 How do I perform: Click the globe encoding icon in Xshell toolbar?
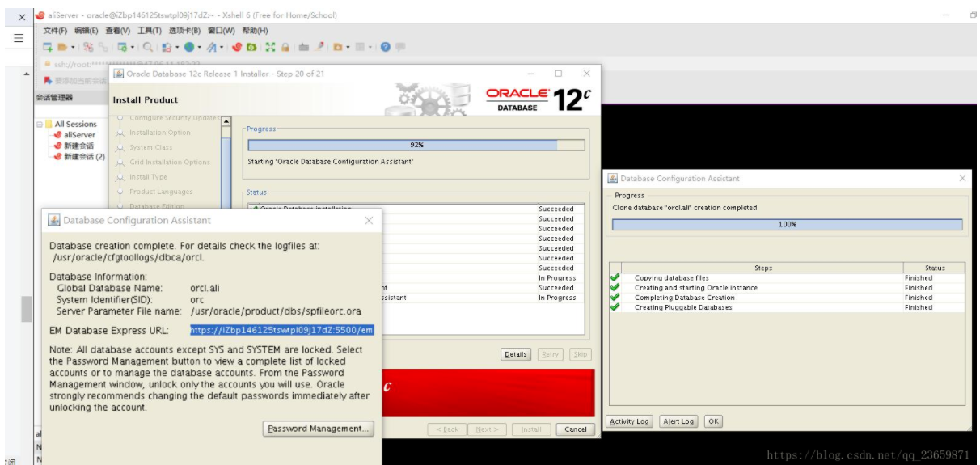click(x=189, y=47)
